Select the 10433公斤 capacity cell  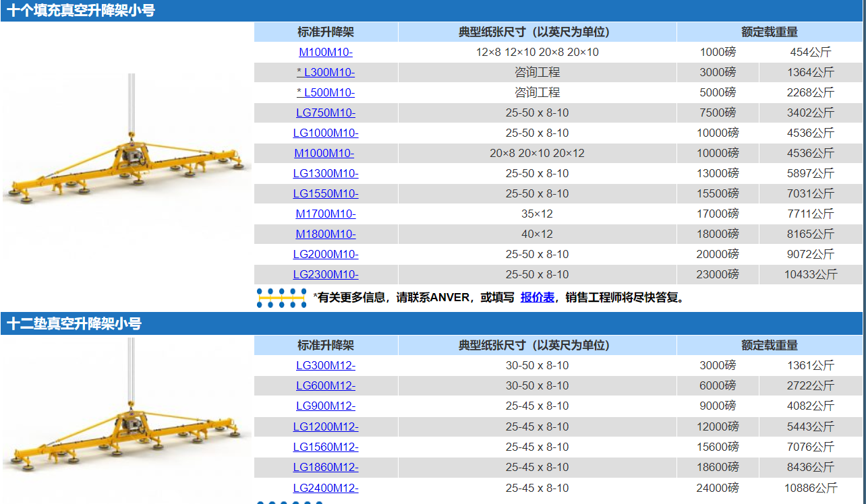point(811,274)
